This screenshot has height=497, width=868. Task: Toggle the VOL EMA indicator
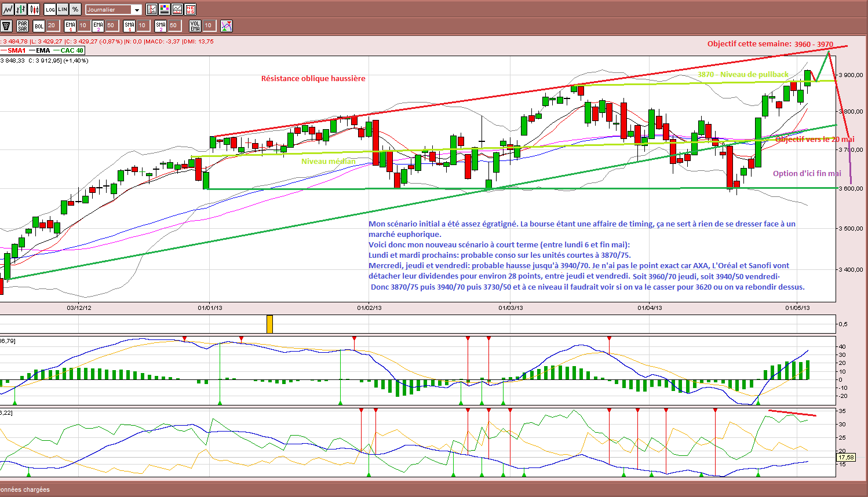195,26
